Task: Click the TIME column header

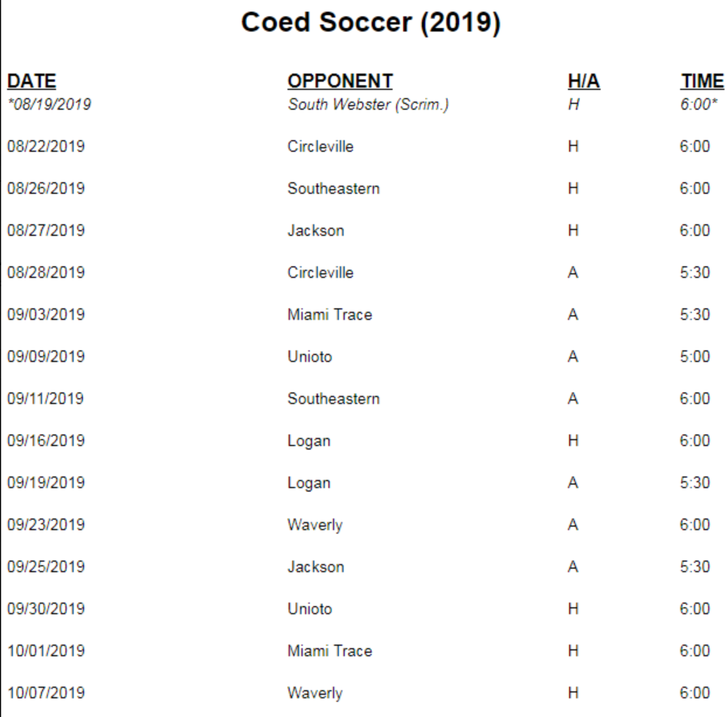Action: pos(702,81)
